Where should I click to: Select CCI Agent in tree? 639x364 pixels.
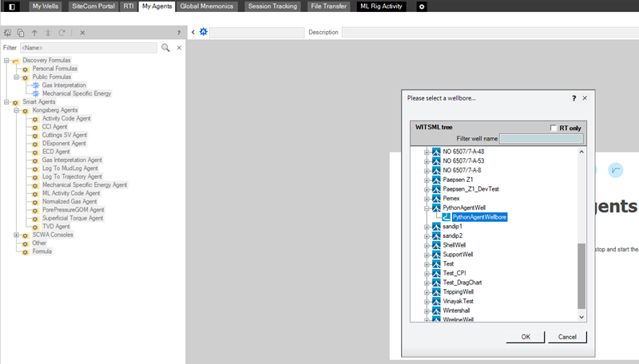(54, 127)
